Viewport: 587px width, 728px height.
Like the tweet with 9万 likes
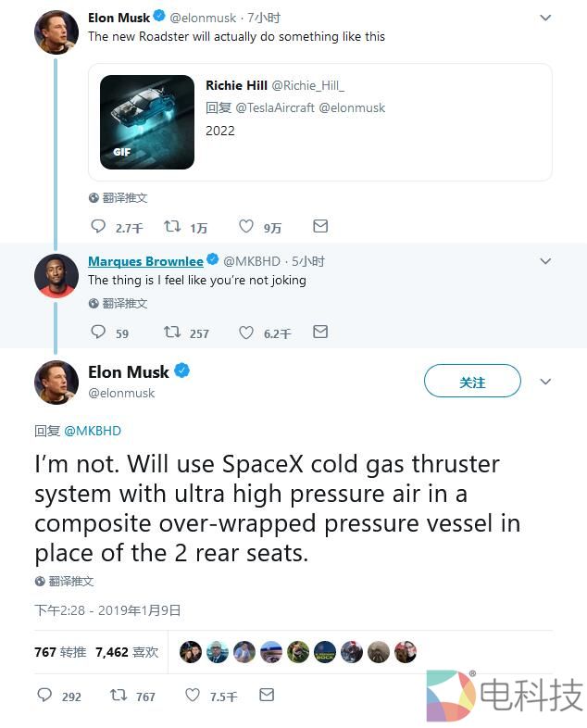[x=246, y=226]
